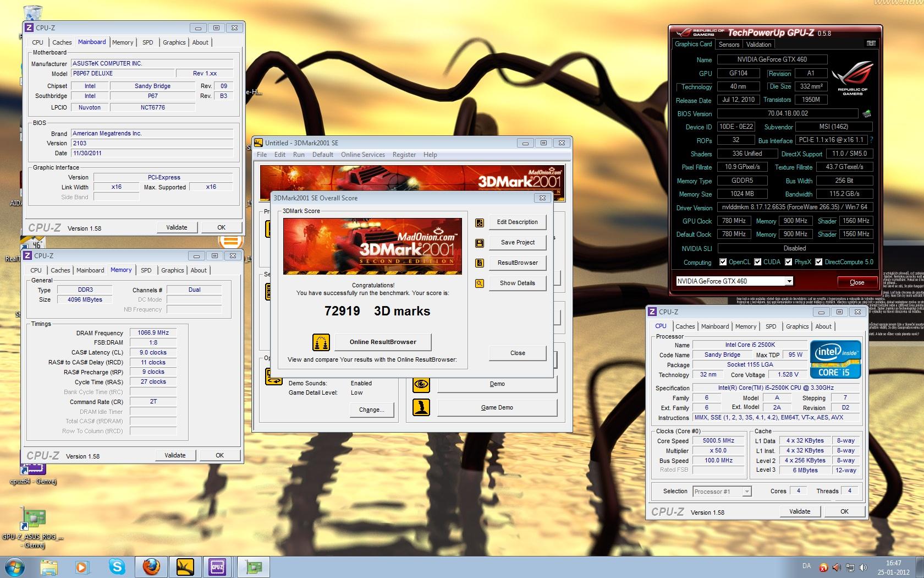Viewport: 924px width, 578px height.
Task: Open Skype from the taskbar
Action: 117,566
